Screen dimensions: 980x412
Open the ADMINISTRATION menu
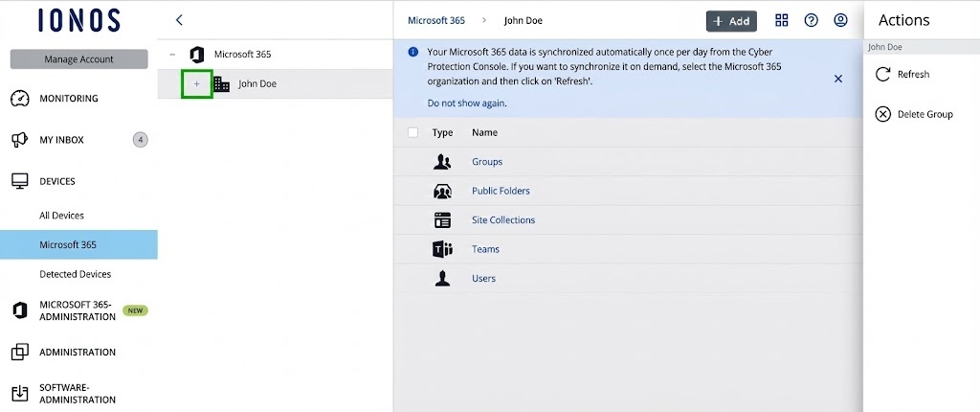tap(78, 352)
